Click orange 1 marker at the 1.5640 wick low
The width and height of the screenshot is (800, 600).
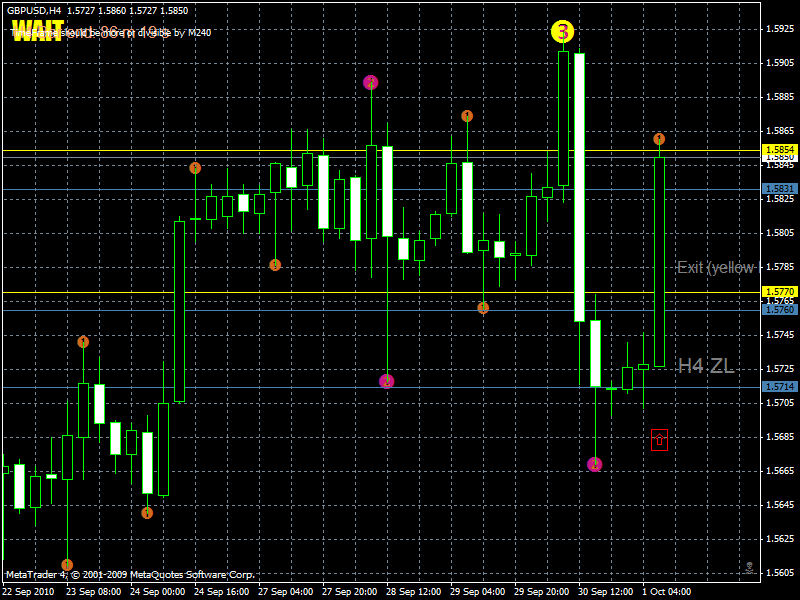(147, 513)
